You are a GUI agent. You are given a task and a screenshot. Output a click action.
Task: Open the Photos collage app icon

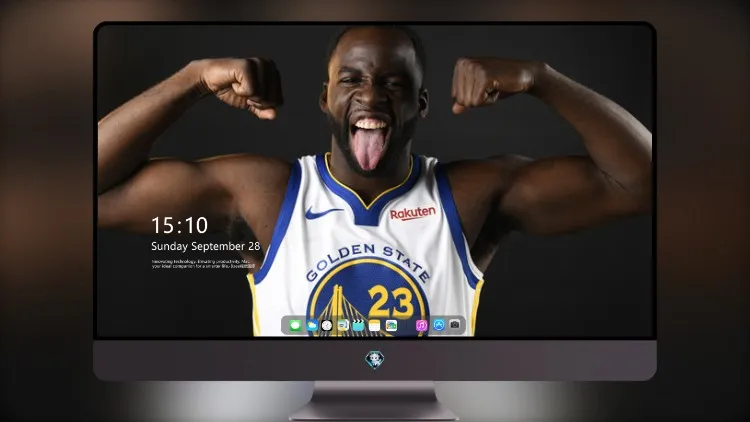point(391,326)
